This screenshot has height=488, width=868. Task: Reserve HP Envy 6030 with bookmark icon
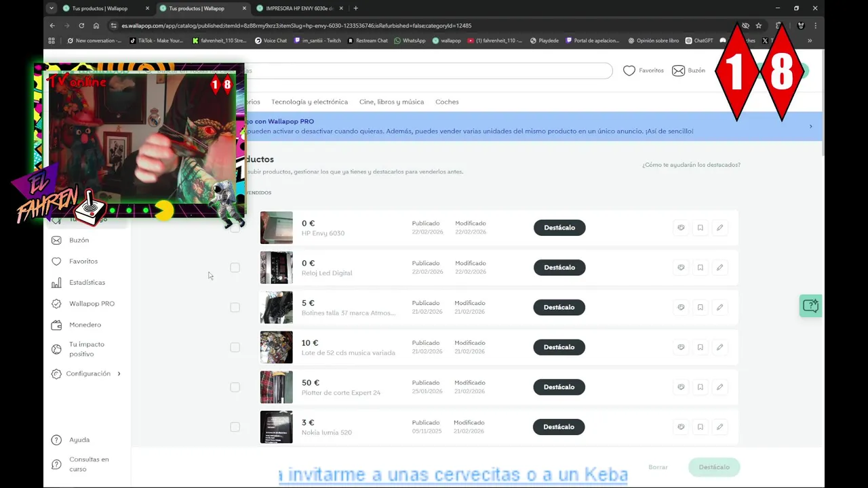[701, 228]
